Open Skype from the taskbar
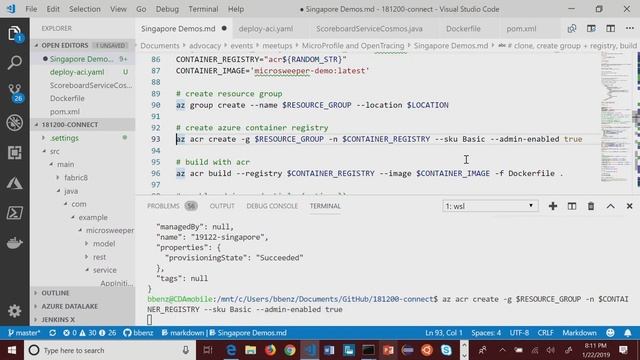Viewport: 640px width, 360px height. (446, 350)
